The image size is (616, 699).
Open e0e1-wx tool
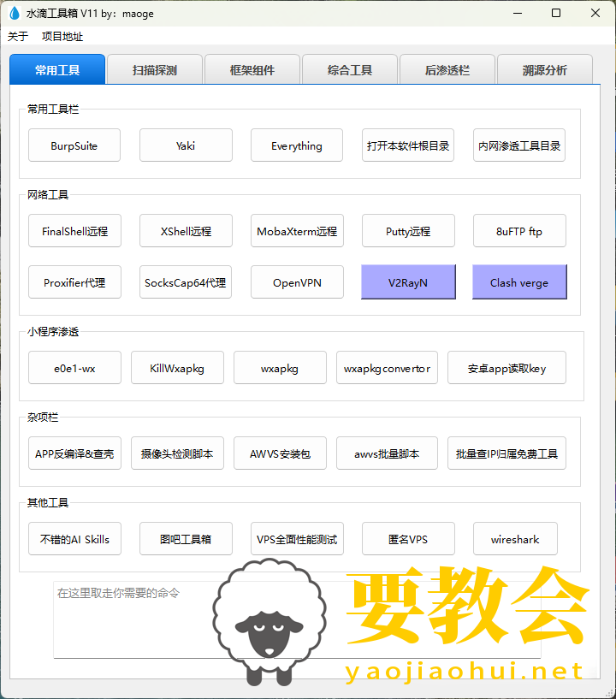point(75,368)
